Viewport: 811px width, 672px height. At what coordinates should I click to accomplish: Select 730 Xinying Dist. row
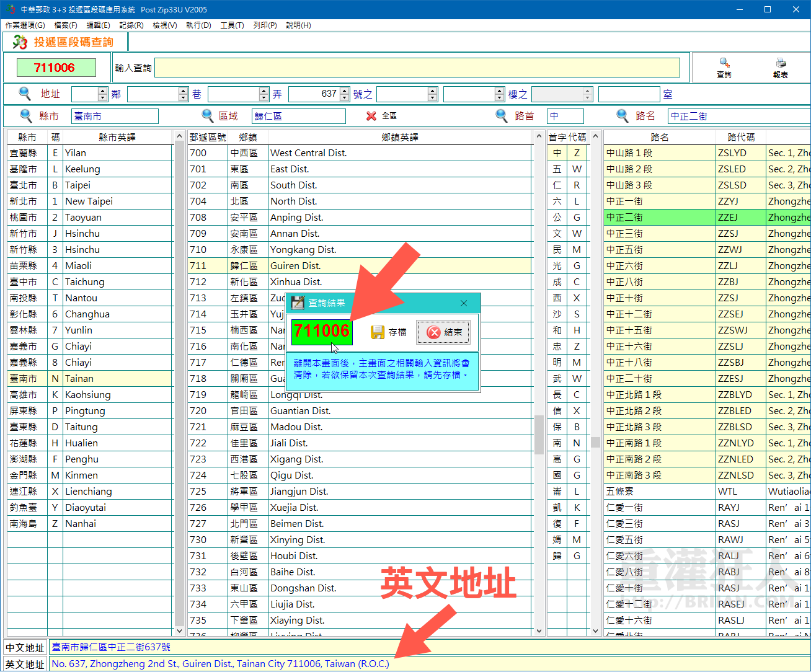[x=360, y=540]
